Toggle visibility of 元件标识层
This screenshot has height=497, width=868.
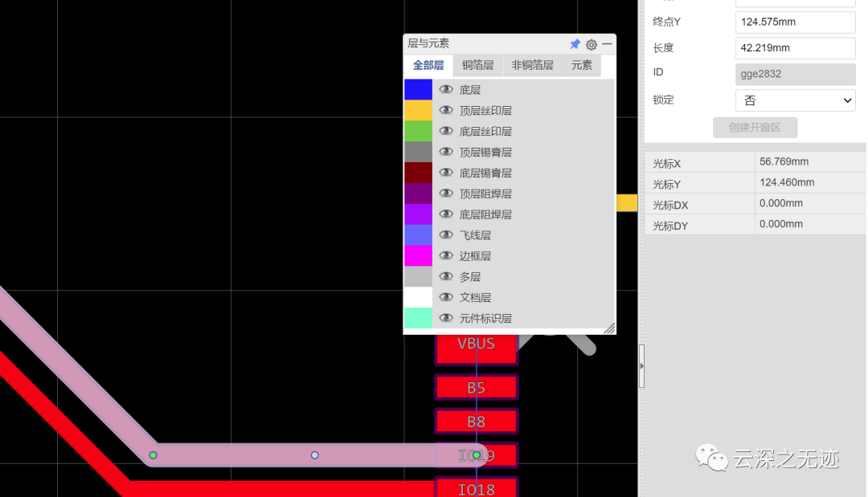pyautogui.click(x=445, y=318)
